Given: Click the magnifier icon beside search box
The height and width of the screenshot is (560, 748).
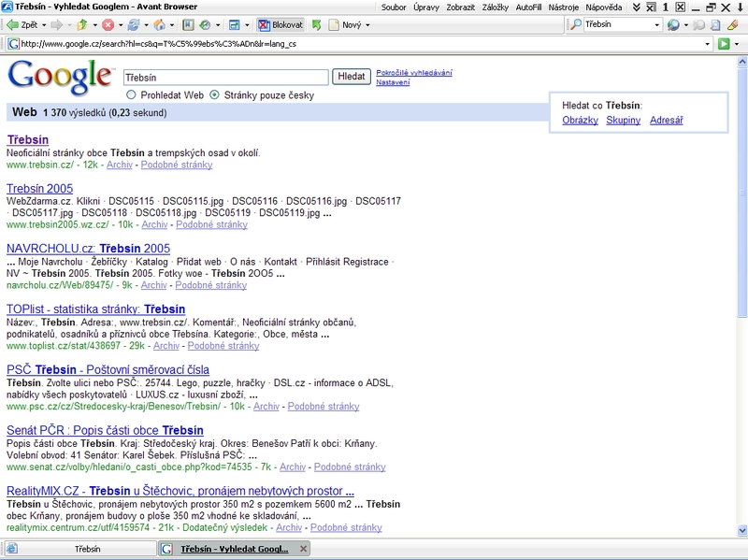Looking at the screenshot, I should [x=576, y=24].
